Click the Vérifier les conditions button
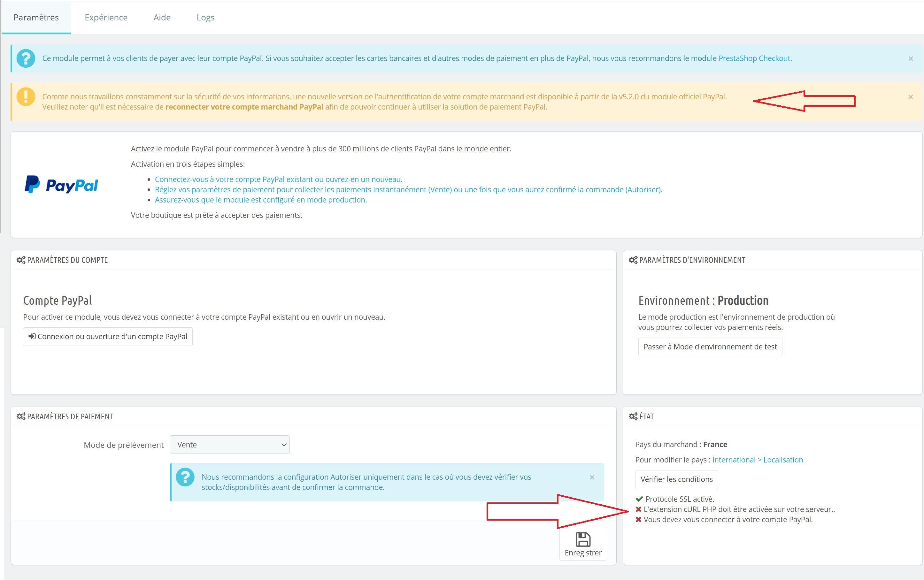The width and height of the screenshot is (924, 580). point(676,479)
